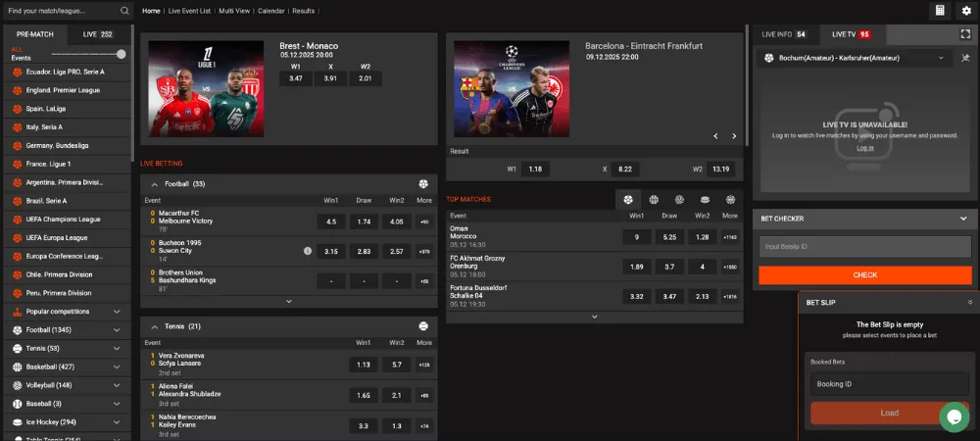Click the info icon for Bucheon 1995 match
Screen dimensions: 980x441
tap(308, 251)
